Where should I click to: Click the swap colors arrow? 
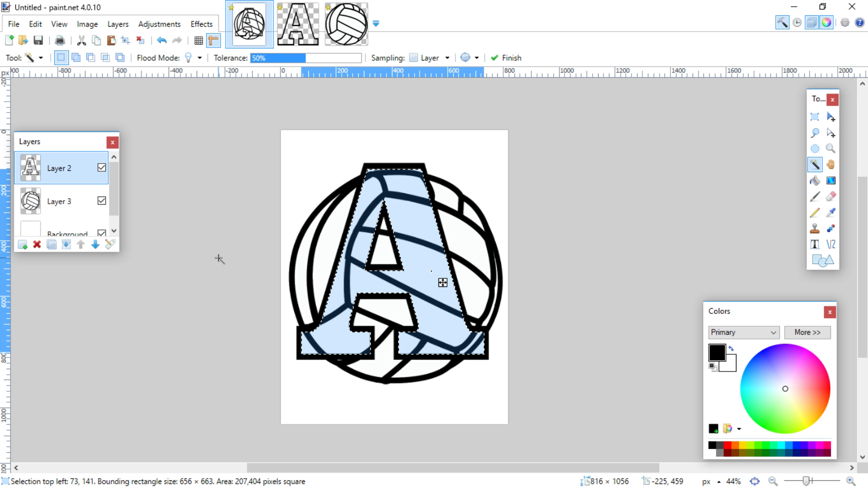point(731,348)
